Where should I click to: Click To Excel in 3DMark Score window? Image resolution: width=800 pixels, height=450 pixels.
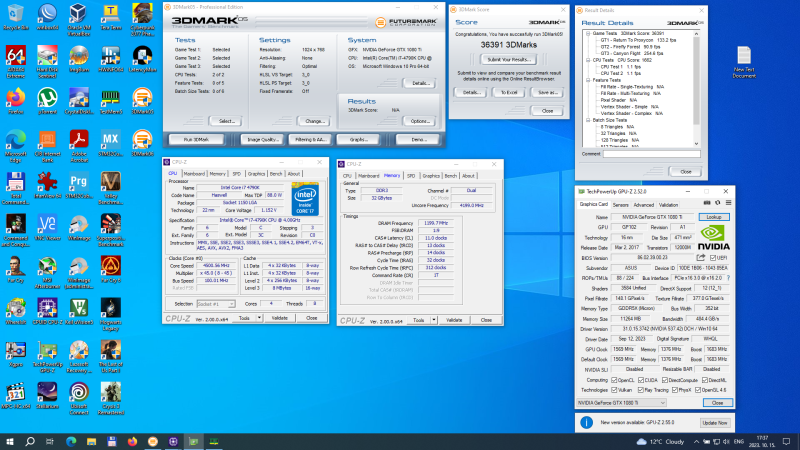[x=509, y=92]
